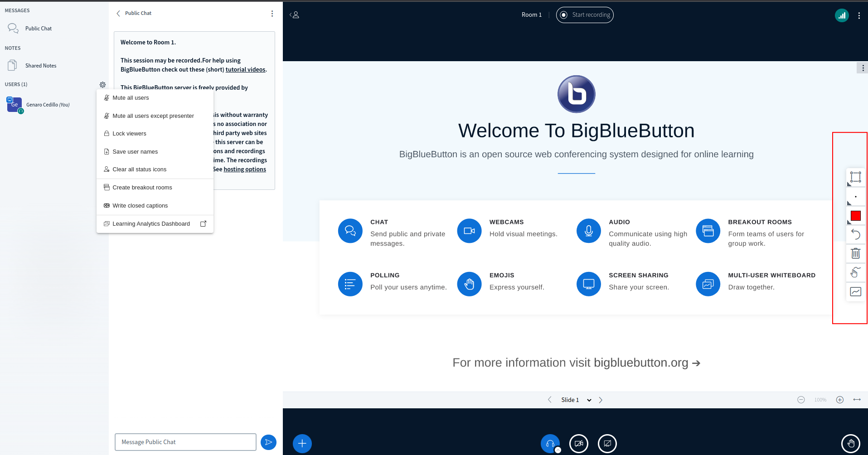Send the chat message
Screen dimensions: 868x455
(x=269, y=442)
